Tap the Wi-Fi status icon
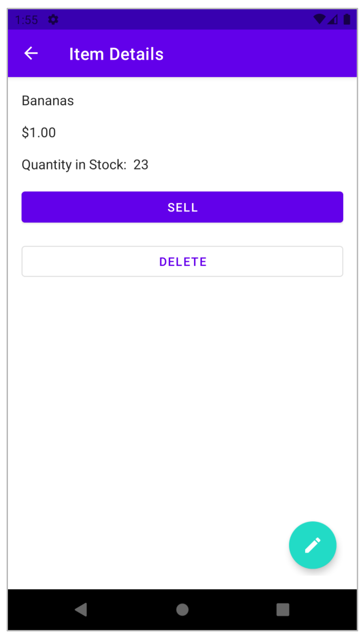Image resolution: width=364 pixels, height=642 pixels. tap(319, 19)
